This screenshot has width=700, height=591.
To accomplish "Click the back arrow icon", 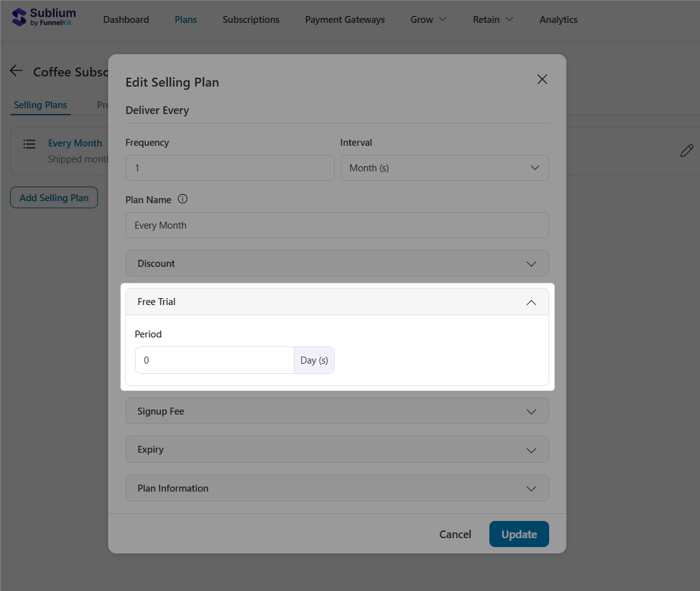I will point(17,71).
